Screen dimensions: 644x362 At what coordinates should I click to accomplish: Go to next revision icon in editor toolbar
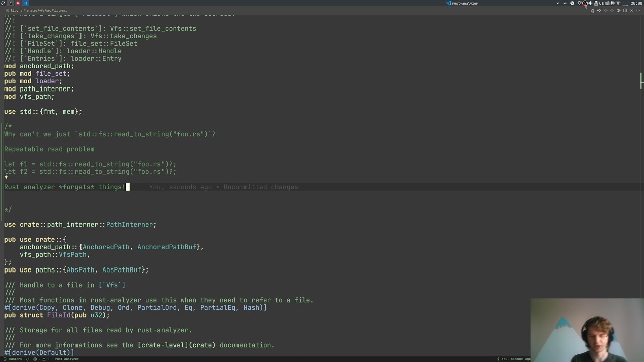[612, 11]
